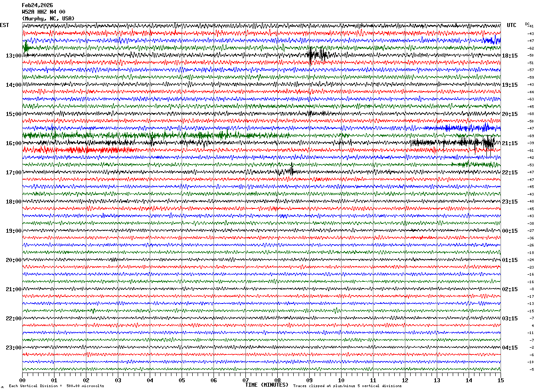536x392 pixels.
Task: Click the -62 DC offset value
Action: [531, 48]
